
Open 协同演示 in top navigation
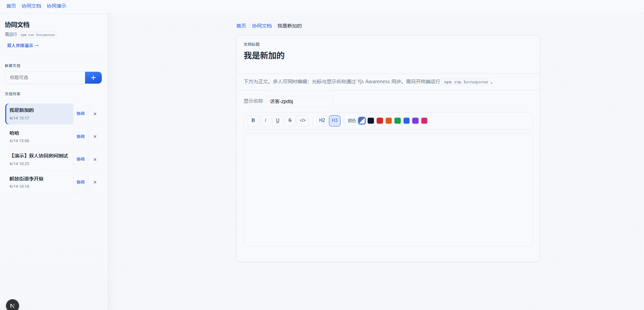click(56, 6)
